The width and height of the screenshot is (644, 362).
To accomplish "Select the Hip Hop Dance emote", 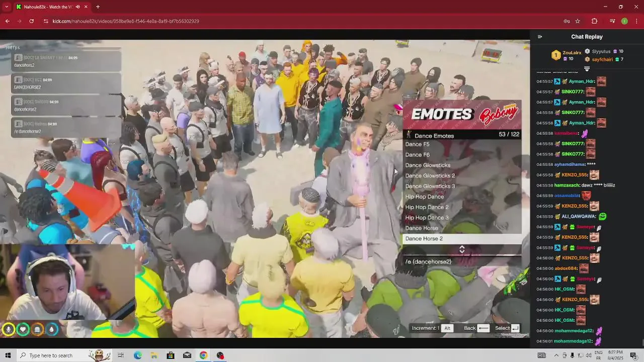I will [x=462, y=197].
